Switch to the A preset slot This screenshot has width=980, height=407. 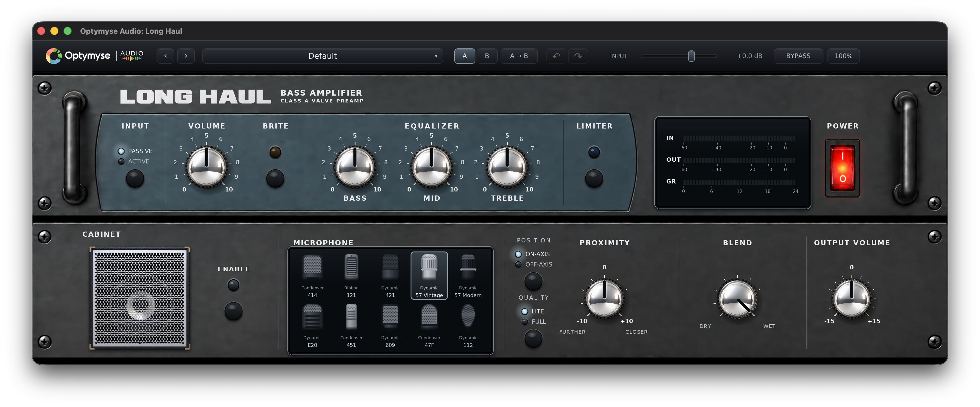click(x=465, y=56)
